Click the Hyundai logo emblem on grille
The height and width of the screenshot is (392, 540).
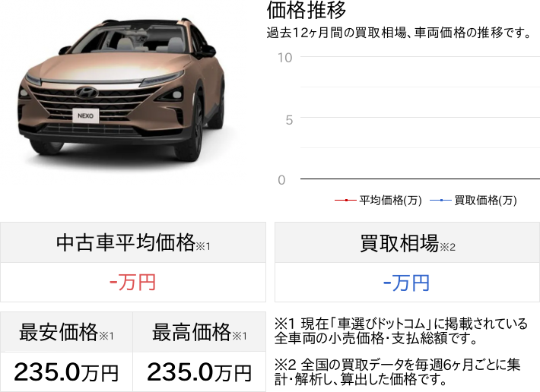click(x=87, y=92)
